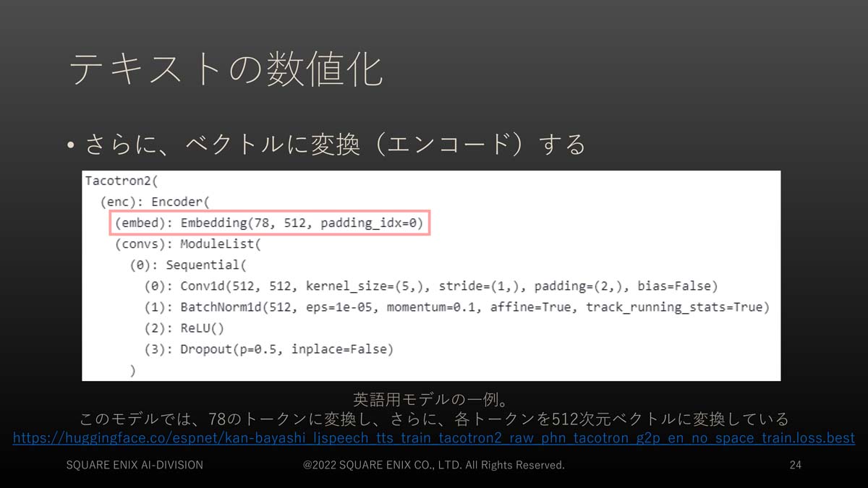Screen dimensions: 868x488
Task: Select the bullet text さらに、ベクトルに変換（エンコード）する
Action: tap(335, 144)
